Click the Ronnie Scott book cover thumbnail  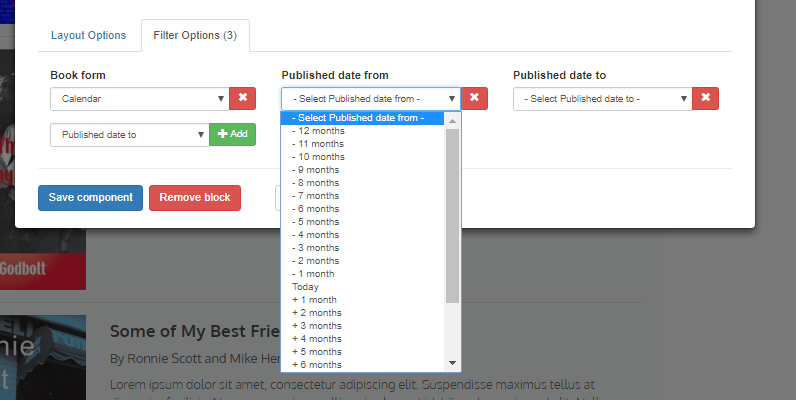pos(43,357)
